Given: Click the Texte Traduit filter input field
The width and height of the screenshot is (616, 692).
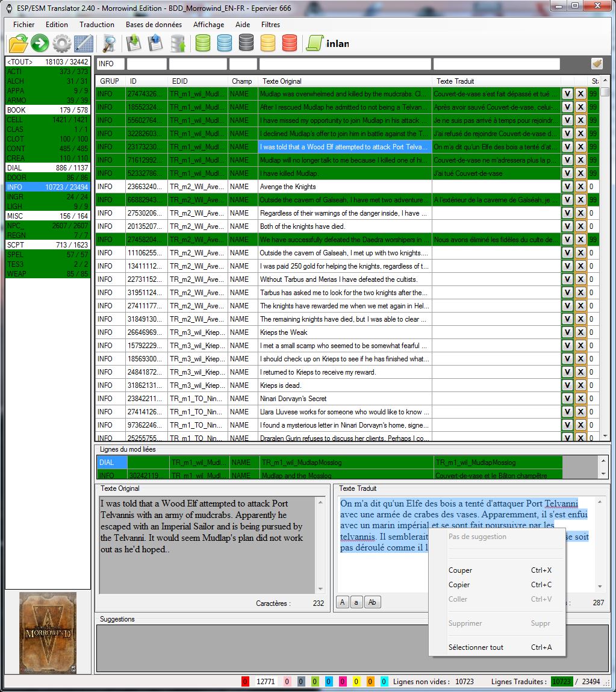Looking at the screenshot, I should [x=497, y=64].
